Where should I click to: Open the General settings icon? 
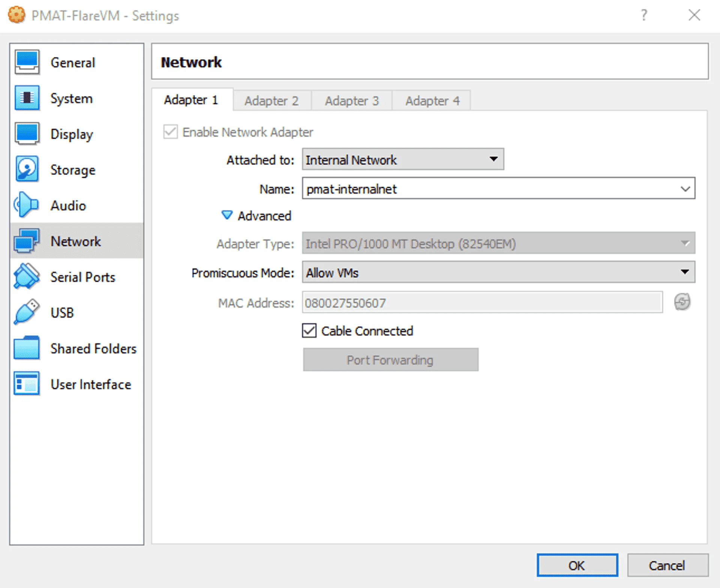27,62
